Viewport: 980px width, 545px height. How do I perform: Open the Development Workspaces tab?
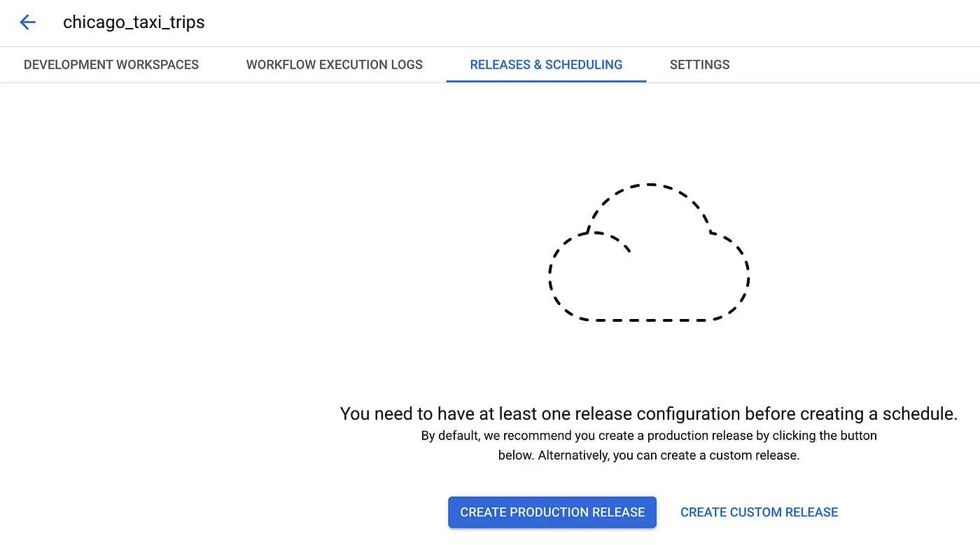point(111,65)
